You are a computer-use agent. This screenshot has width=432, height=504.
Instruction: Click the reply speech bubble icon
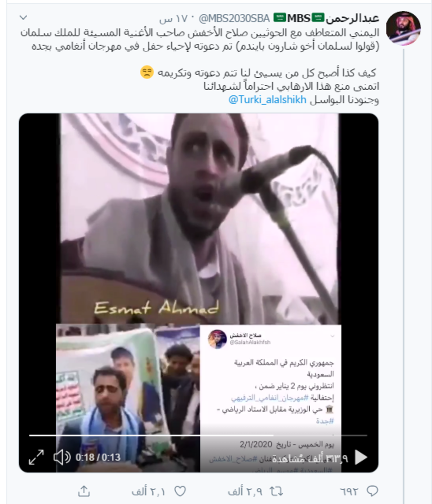(372, 491)
